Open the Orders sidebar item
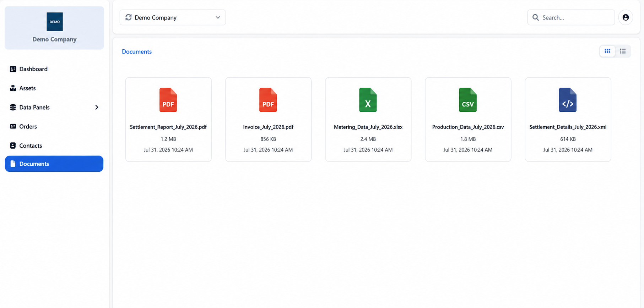This screenshot has width=644, height=308. coord(54,126)
